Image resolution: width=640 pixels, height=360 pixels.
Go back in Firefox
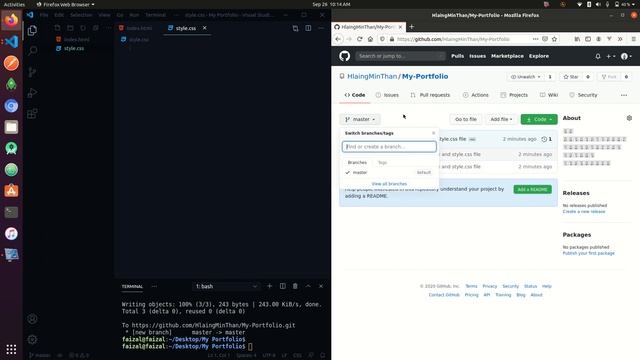[x=338, y=39]
